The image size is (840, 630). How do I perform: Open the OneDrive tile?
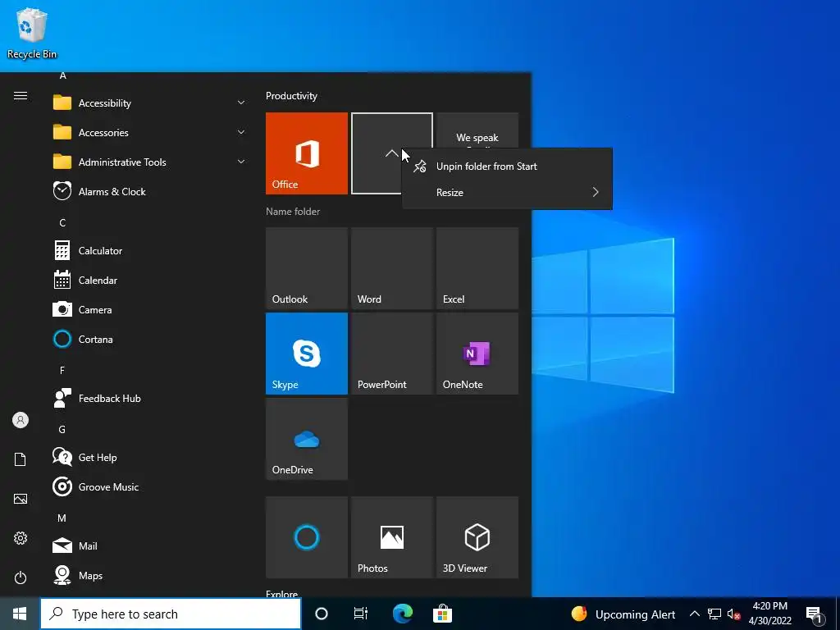click(x=307, y=439)
